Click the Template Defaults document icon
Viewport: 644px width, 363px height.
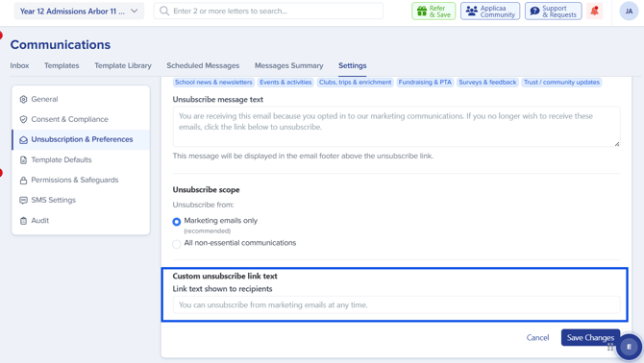click(23, 160)
